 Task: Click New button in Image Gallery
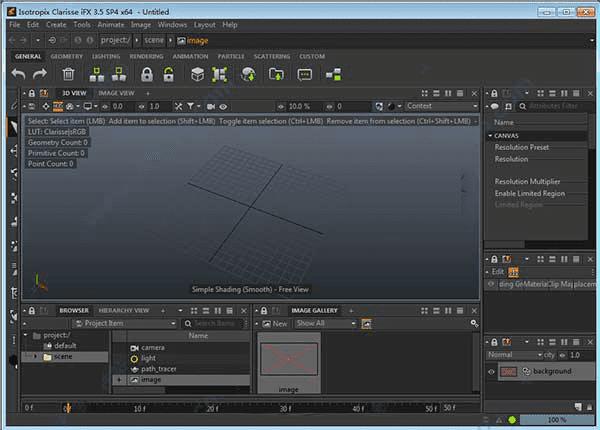[274, 323]
